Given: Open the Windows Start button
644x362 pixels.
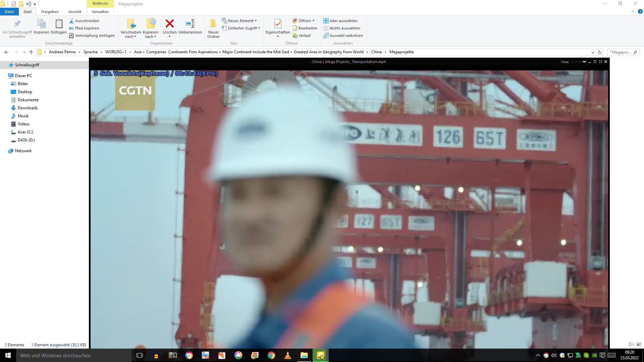Looking at the screenshot, I should (x=8, y=355).
